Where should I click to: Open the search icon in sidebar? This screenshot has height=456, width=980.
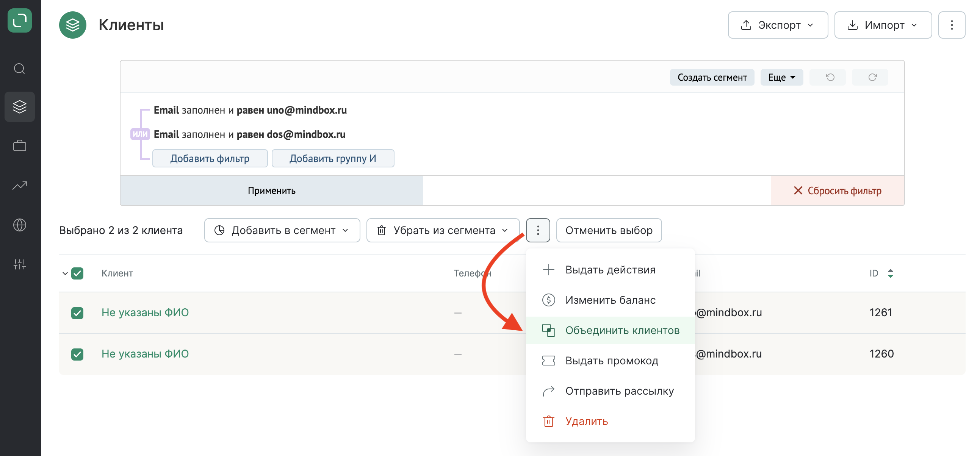coord(19,69)
